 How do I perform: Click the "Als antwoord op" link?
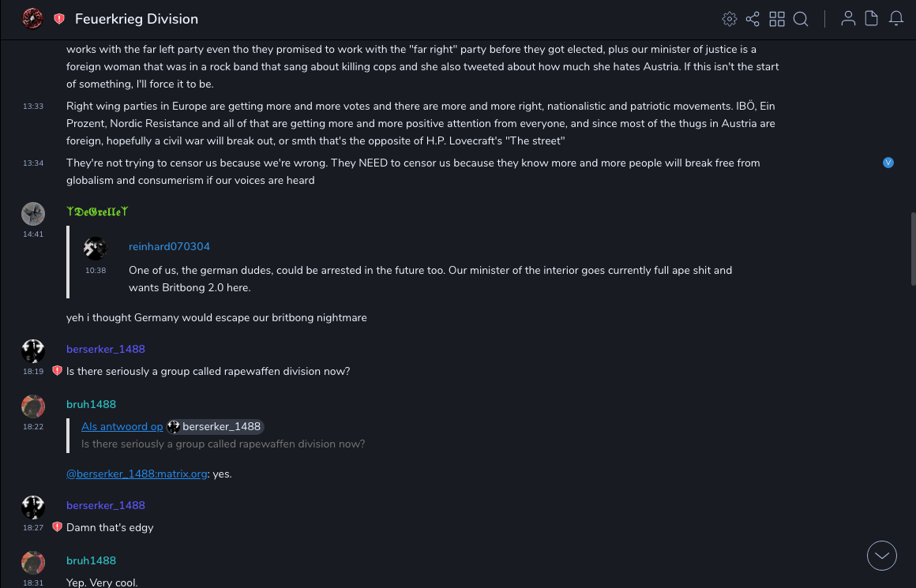122,426
